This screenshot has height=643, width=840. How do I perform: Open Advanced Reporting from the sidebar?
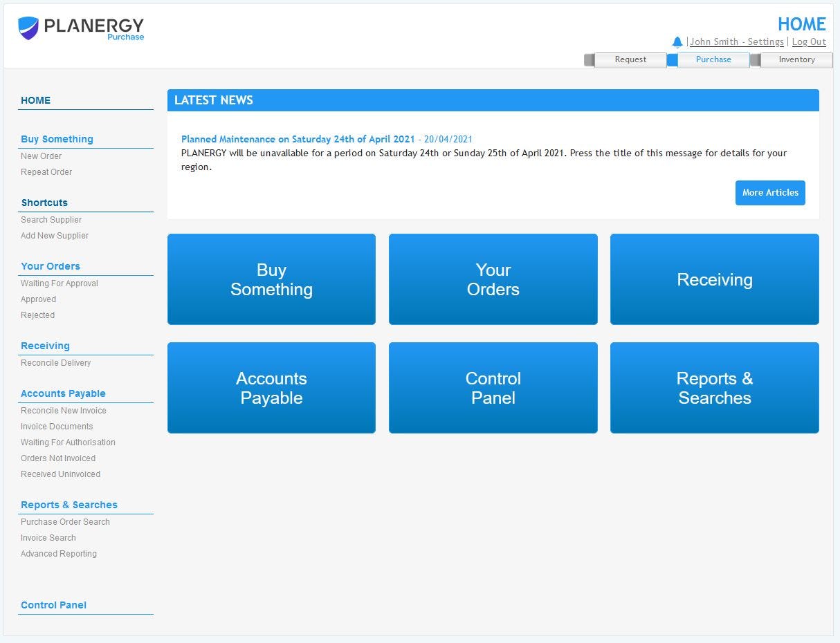[58, 553]
